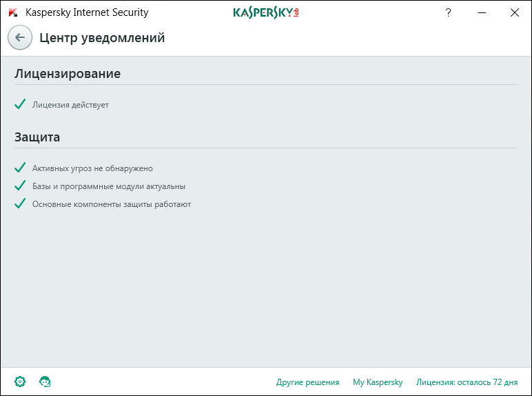Click the Kaspersky Internet Security window title
The image size is (532, 396).
coord(87,12)
